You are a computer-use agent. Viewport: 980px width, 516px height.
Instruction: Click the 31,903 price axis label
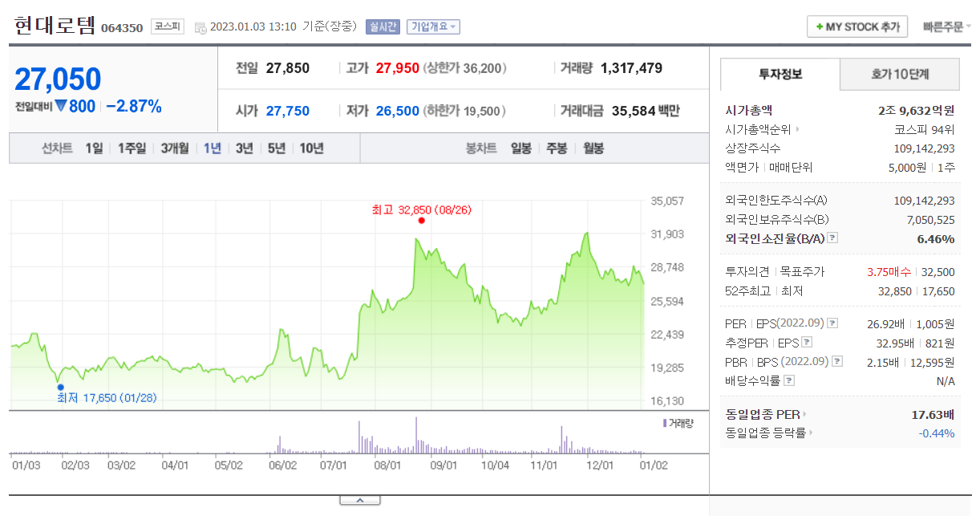[x=668, y=234]
